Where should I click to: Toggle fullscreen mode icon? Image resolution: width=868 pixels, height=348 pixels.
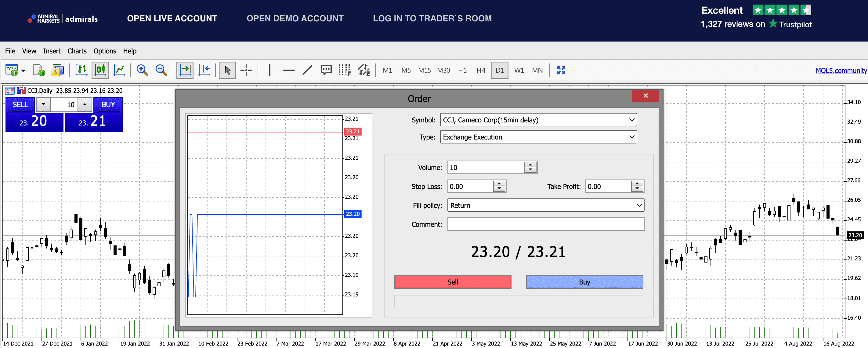coord(561,70)
